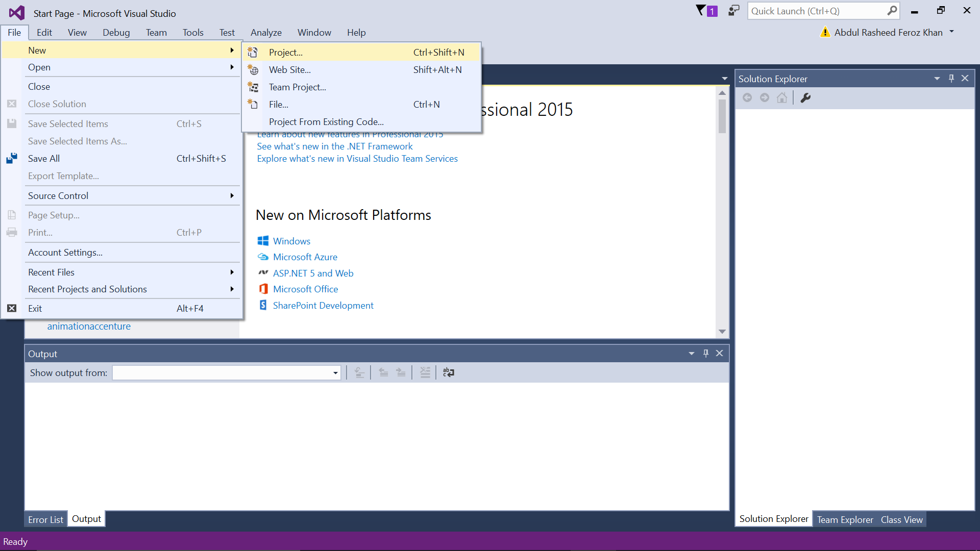Switch to the Team Explorer tab
Screen dimensions: 980x551
click(845, 519)
